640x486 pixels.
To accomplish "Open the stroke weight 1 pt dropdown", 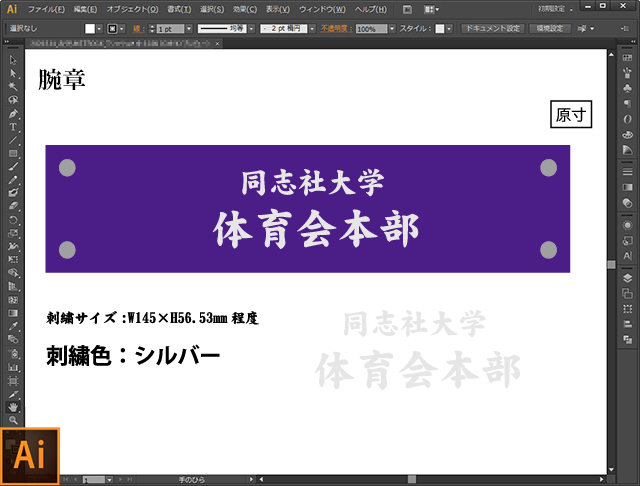I will [x=189, y=29].
